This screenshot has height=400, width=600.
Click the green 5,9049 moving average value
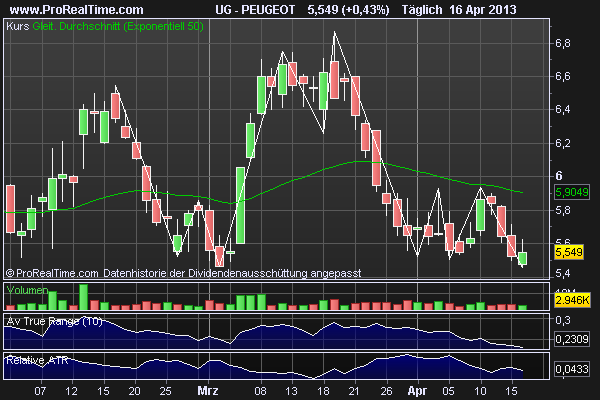pyautogui.click(x=572, y=192)
